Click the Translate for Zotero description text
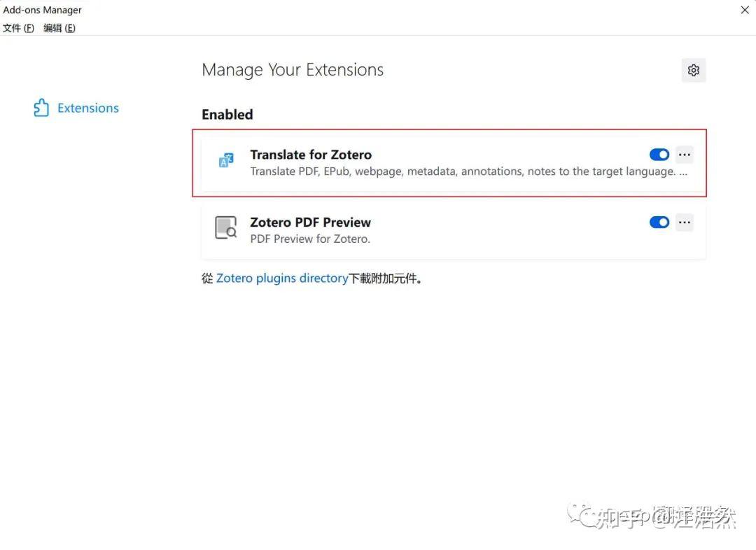This screenshot has width=756, height=550. (468, 171)
